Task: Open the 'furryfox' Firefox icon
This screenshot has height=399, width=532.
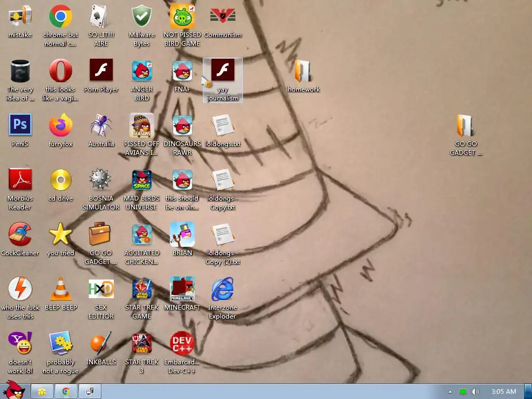Action: pyautogui.click(x=60, y=125)
